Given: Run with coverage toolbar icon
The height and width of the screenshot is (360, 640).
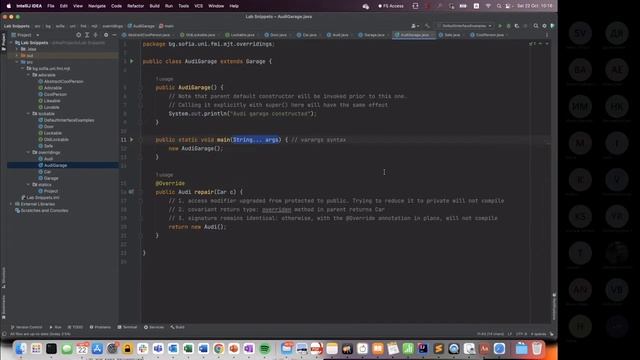Looking at the screenshot, I should [x=517, y=26].
